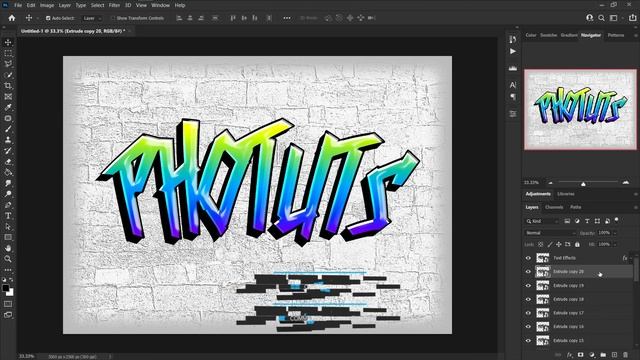
Task: Hide the Extrude copy 19 layer
Action: coord(528,286)
